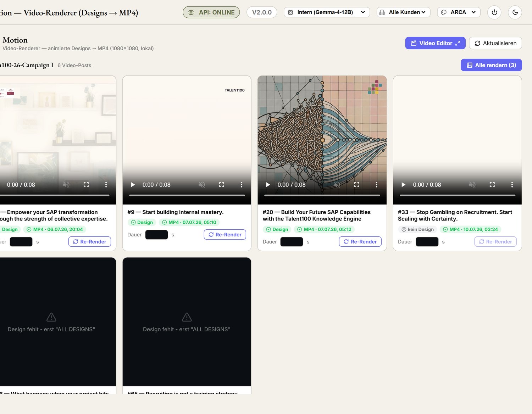Click the V2.0.0 version badge
The width and height of the screenshot is (532, 414).
(x=262, y=12)
